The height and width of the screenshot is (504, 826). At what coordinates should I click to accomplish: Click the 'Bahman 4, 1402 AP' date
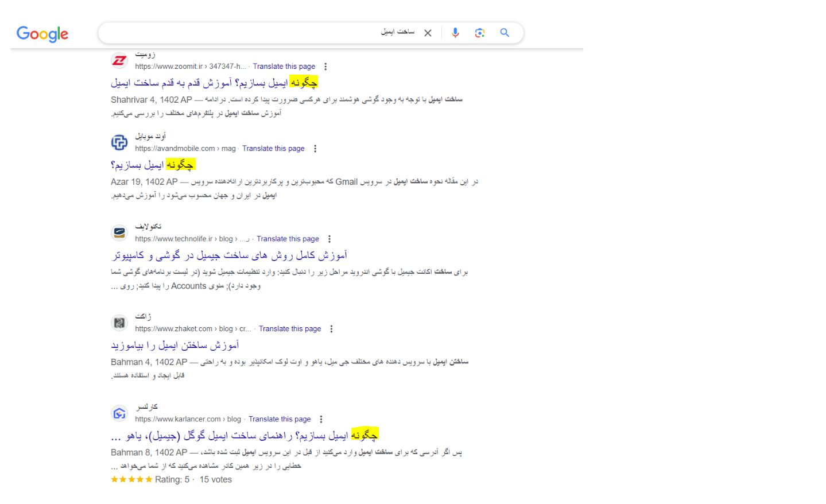[149, 362]
